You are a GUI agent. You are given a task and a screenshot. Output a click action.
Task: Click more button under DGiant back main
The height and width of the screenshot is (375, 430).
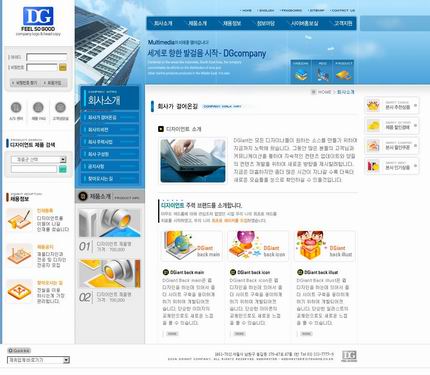[172, 333]
